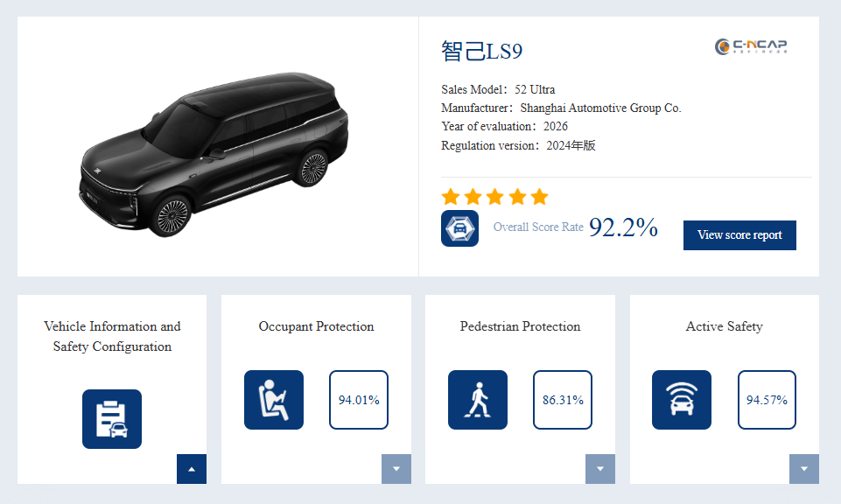
Task: Click the seated occupant protection icon
Action: [x=274, y=400]
